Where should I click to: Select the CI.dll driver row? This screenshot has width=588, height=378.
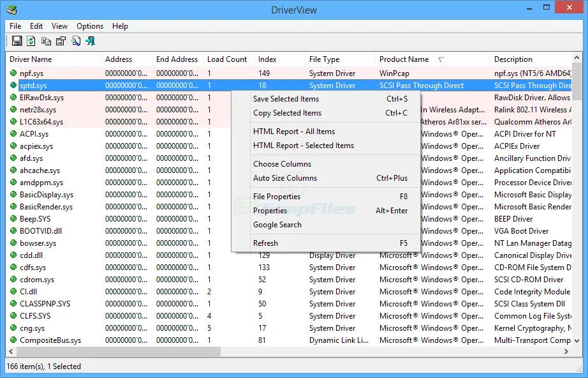click(x=289, y=292)
